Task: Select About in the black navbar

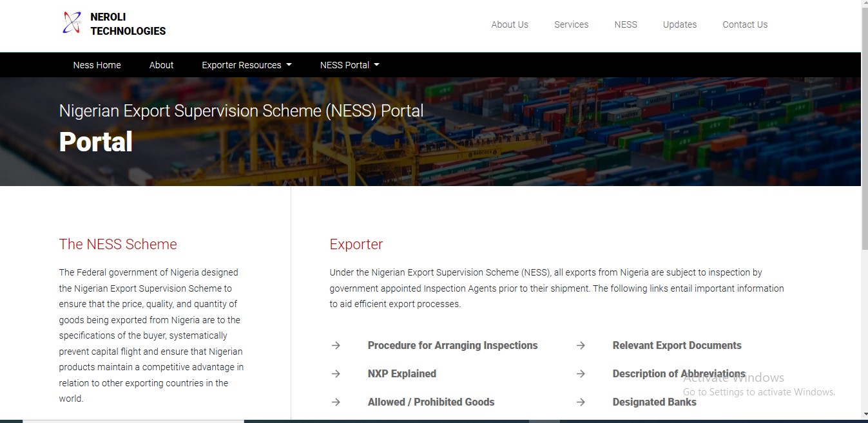Action: (161, 65)
